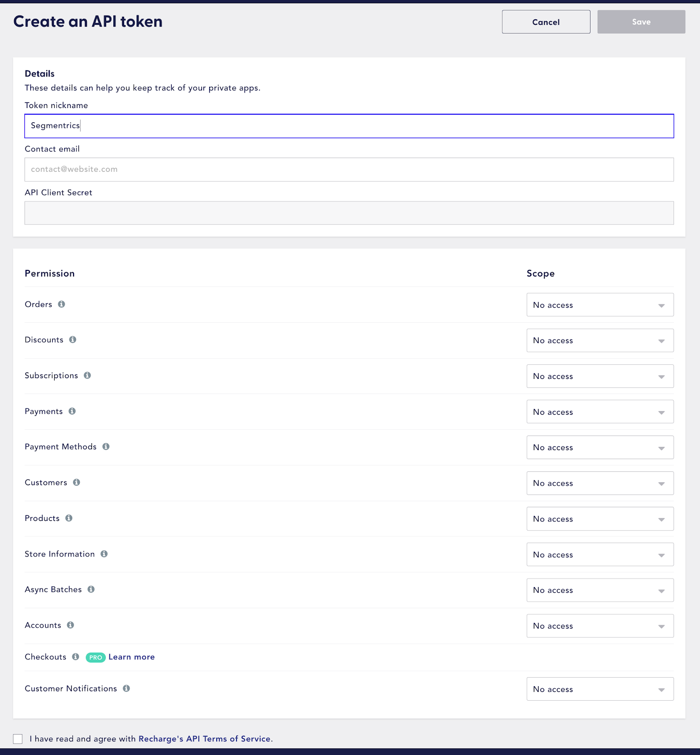Click the Customers info icon
Image resolution: width=700 pixels, height=755 pixels.
click(x=76, y=482)
